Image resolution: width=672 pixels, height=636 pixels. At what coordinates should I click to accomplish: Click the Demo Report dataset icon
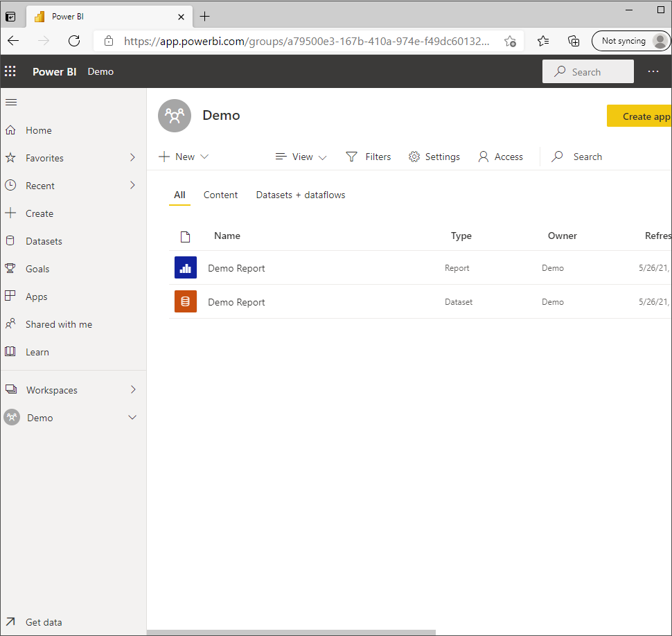185,301
